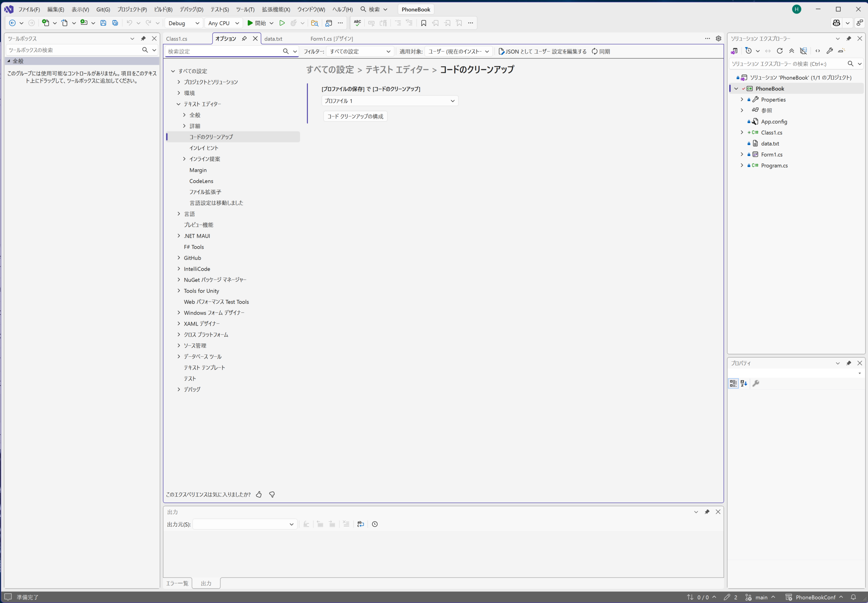
Task: Click refresh icon in Solution Explorer toolbar
Action: click(780, 51)
